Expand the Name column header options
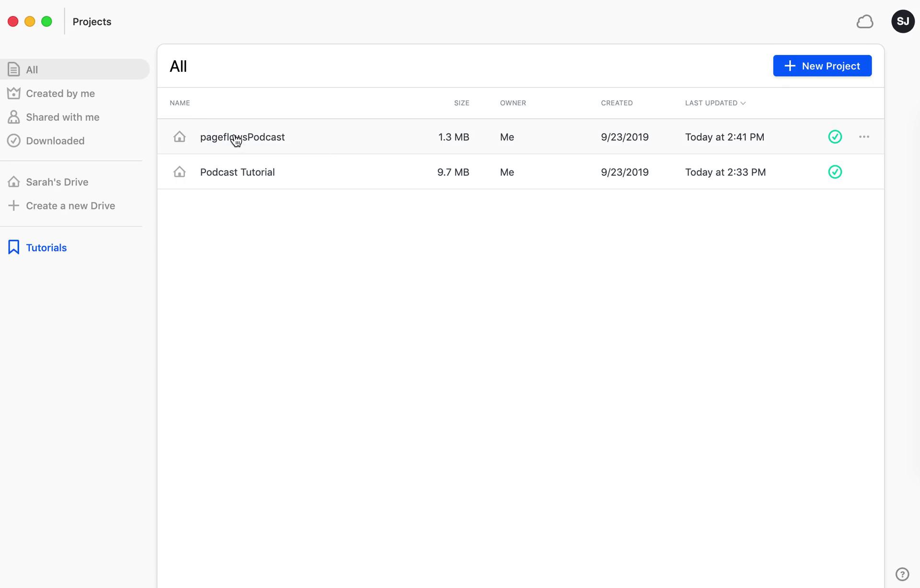920x588 pixels. [x=179, y=102]
